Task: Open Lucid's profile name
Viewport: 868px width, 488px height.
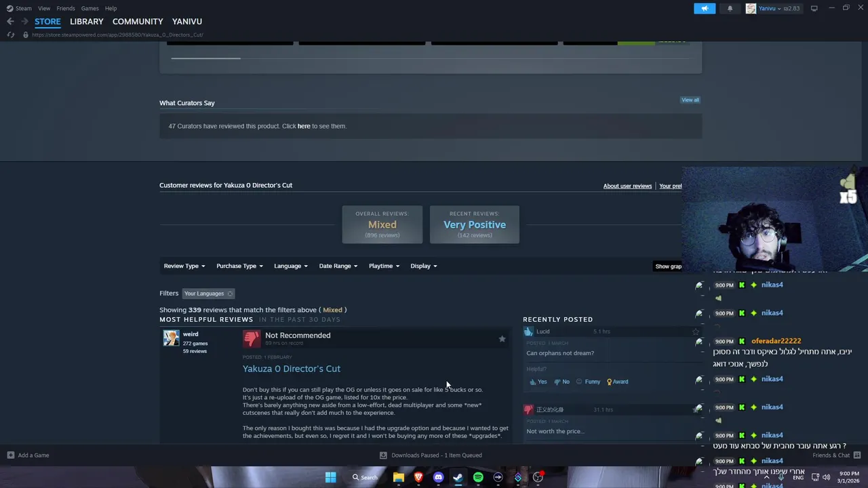Action: [x=543, y=331]
